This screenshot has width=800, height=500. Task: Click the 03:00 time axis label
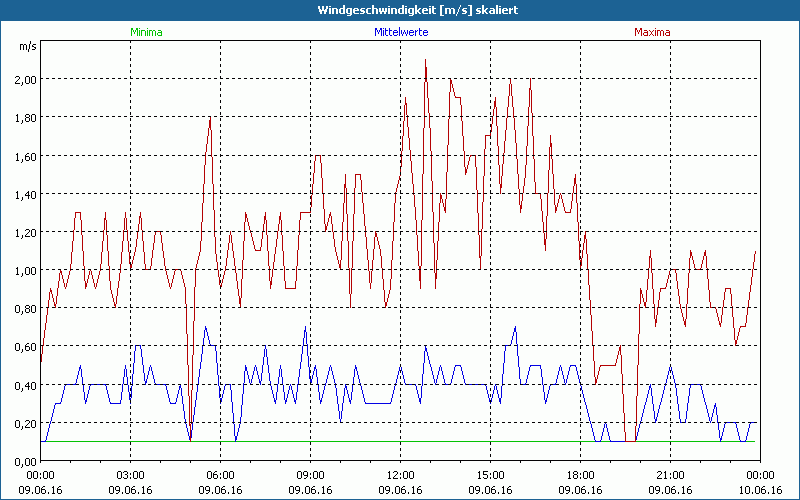pos(131,476)
